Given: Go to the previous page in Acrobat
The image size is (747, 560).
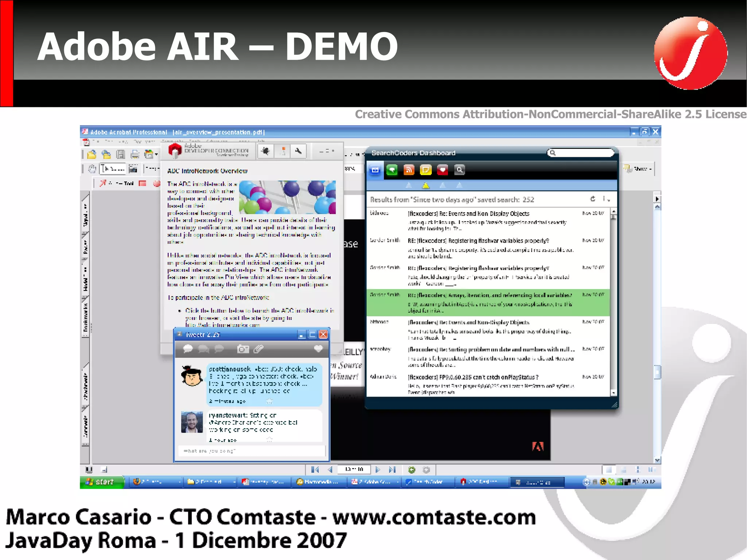Looking at the screenshot, I should click(330, 470).
